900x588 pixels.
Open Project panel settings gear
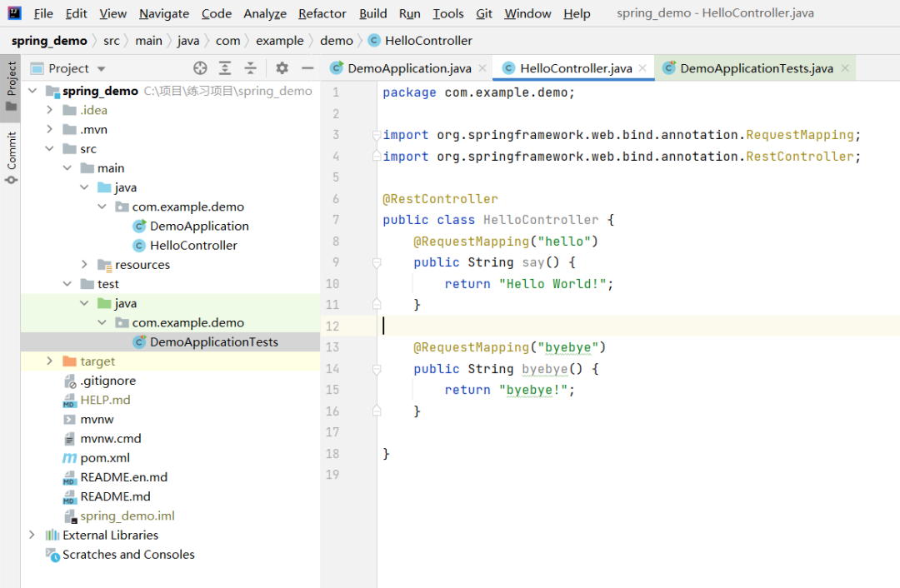tap(282, 68)
